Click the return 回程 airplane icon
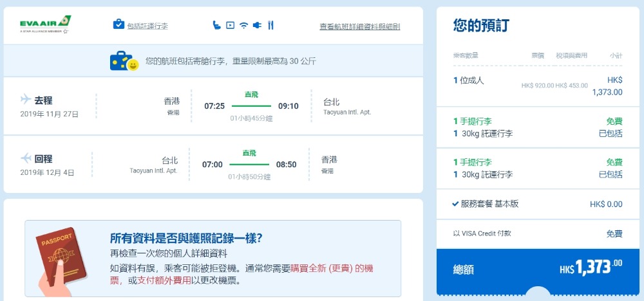 click(x=26, y=158)
